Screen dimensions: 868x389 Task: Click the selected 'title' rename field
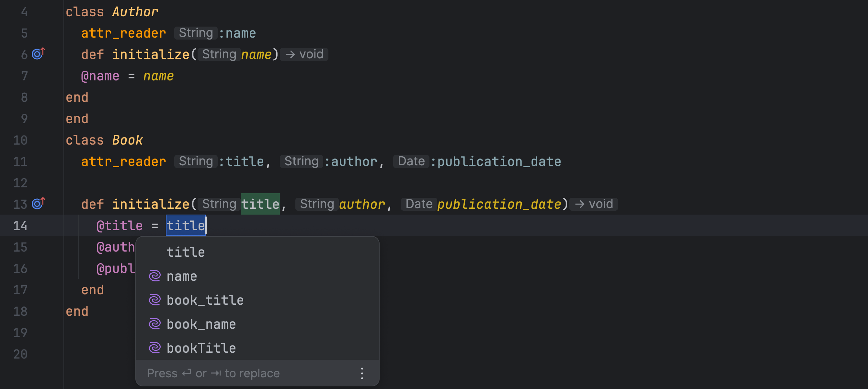[x=186, y=225]
